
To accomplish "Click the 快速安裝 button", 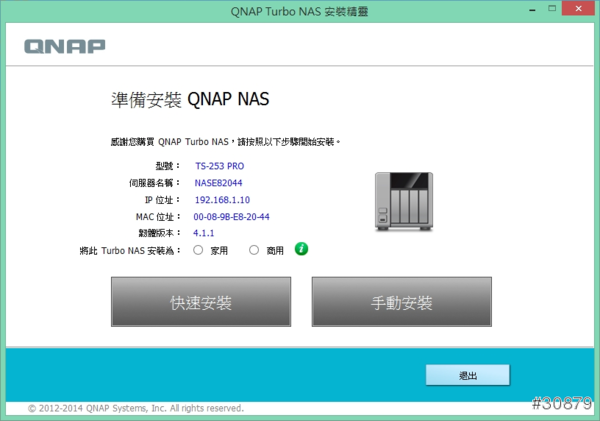I will click(x=201, y=302).
